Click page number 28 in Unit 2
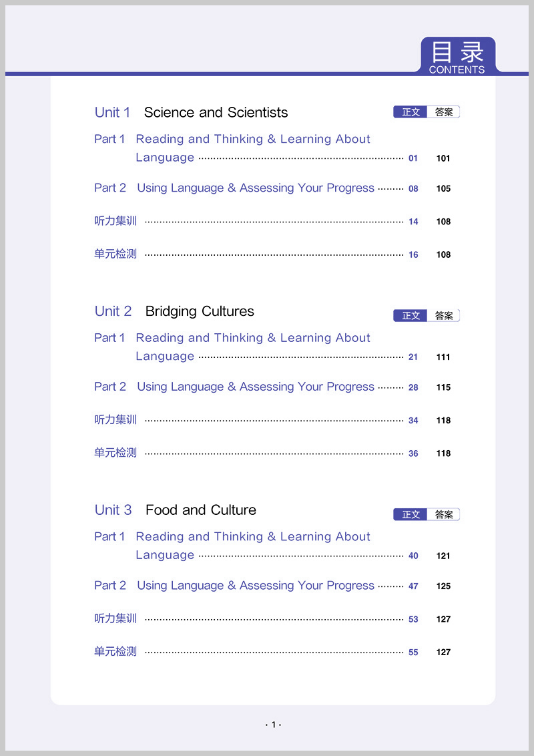The height and width of the screenshot is (756, 534). click(x=413, y=387)
